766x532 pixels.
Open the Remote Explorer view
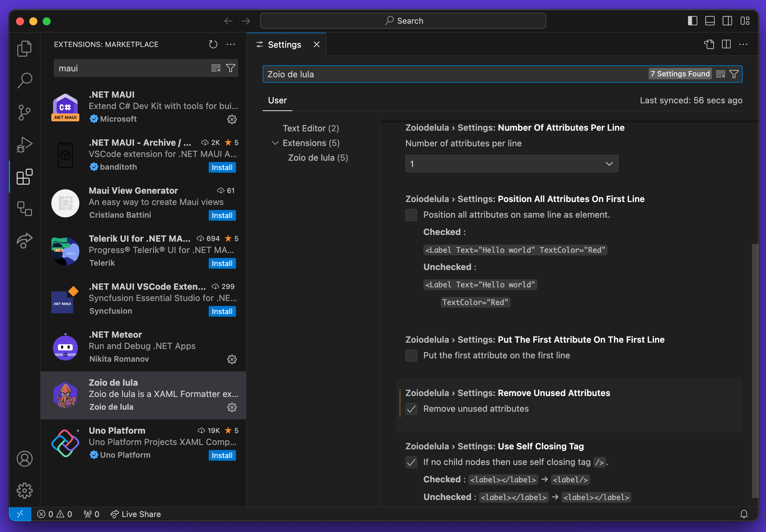(24, 209)
